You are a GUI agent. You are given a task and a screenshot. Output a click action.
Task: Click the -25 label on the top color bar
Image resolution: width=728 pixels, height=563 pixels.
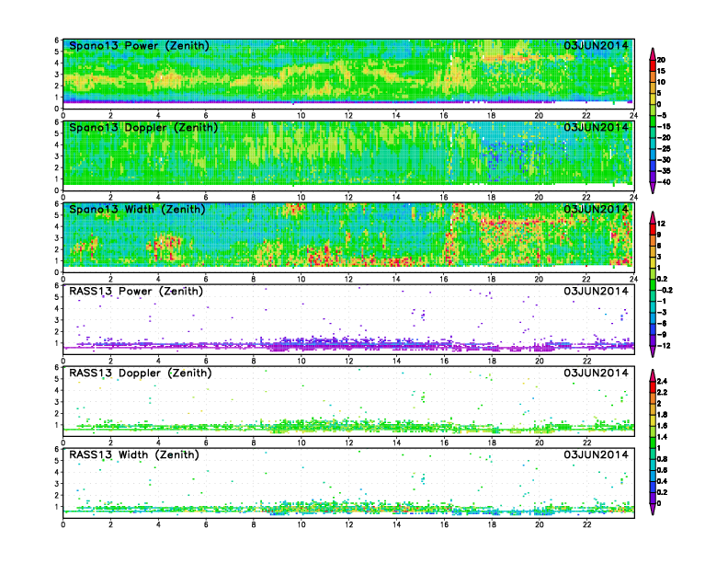pyautogui.click(x=664, y=149)
